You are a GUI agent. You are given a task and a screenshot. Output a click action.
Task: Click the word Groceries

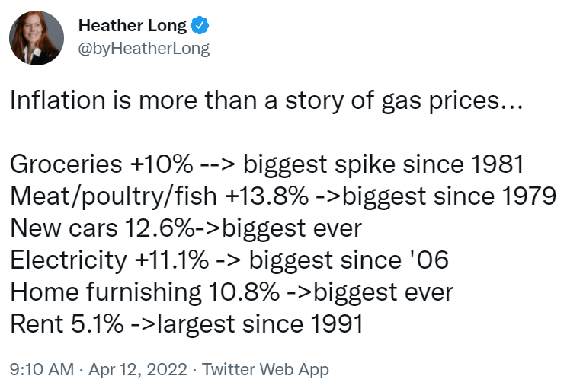click(66, 164)
